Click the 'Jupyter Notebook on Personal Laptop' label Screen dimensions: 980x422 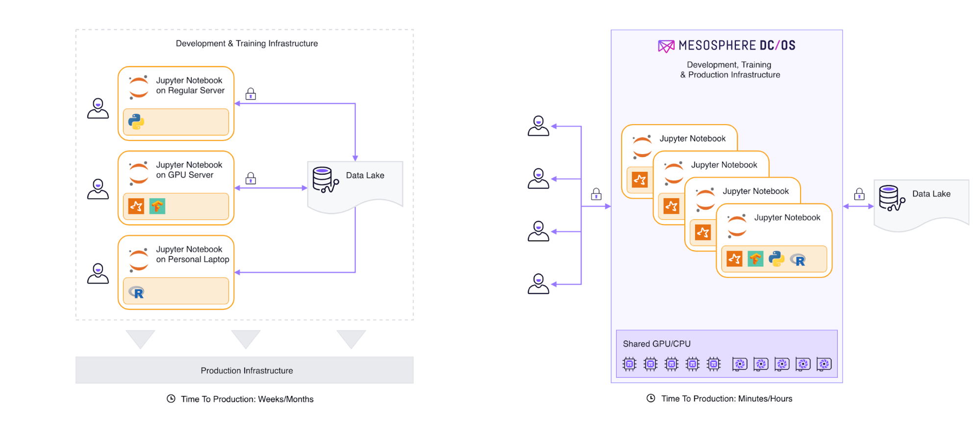(193, 254)
